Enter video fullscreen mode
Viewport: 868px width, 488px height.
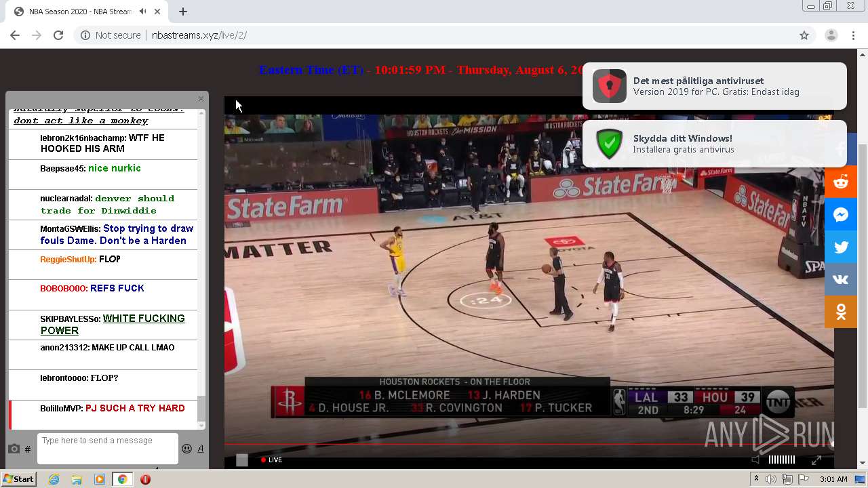coord(816,460)
